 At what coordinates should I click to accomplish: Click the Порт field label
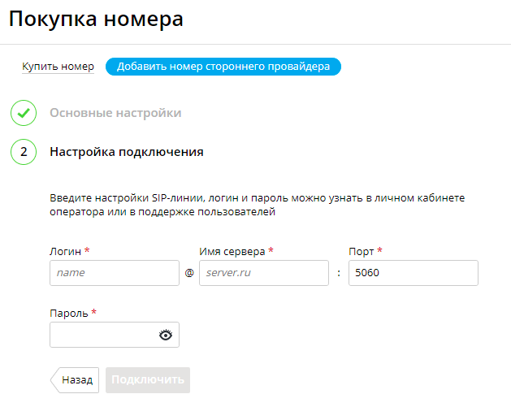[361, 252]
